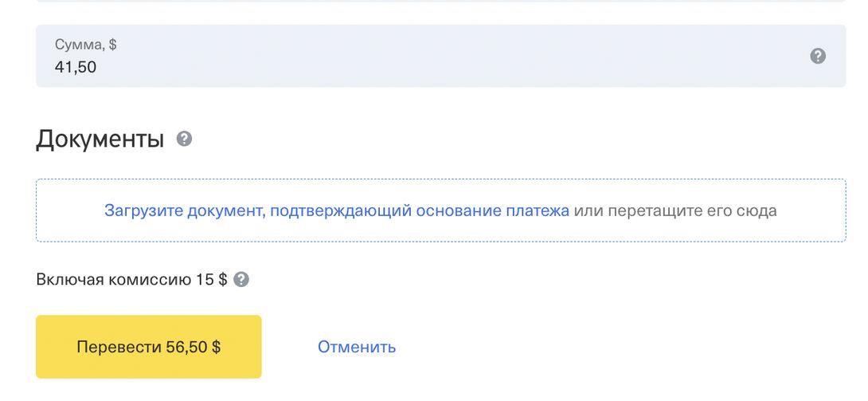Screen dimensions: 868x401
Task: Click 'подтверждающий основание платежа' in the upload link
Action: click(x=419, y=211)
